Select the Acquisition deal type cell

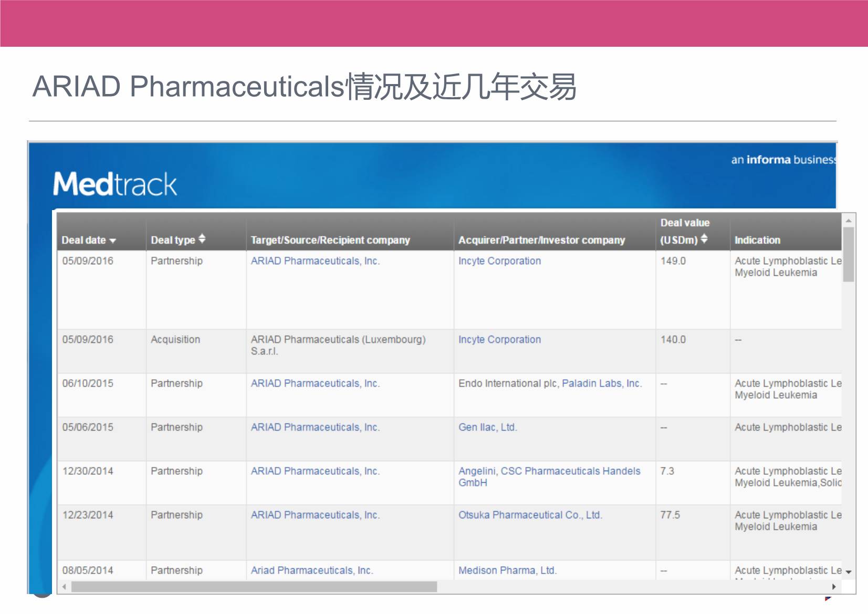pyautogui.click(x=196, y=351)
